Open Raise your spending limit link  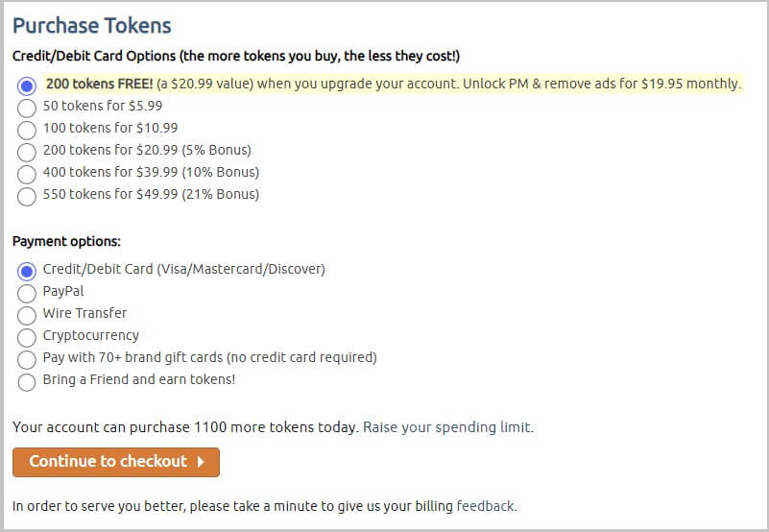(x=446, y=427)
